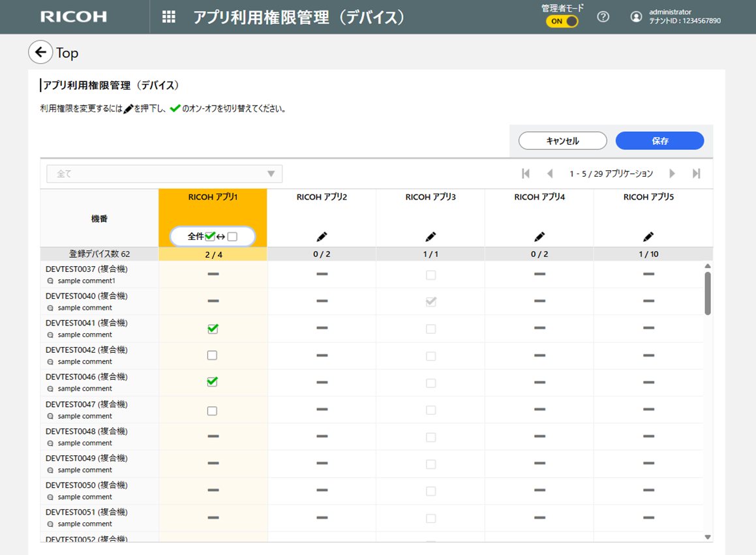Jump to first page of applications
Screen dimensions: 756x555
tap(526, 173)
